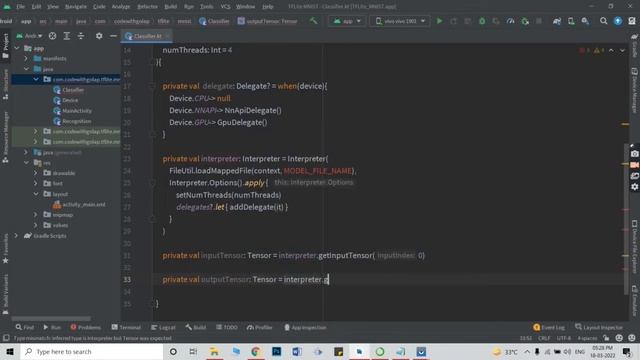640x360 pixels.
Task: Open the Logcat tool window
Action: pyautogui.click(x=163, y=327)
